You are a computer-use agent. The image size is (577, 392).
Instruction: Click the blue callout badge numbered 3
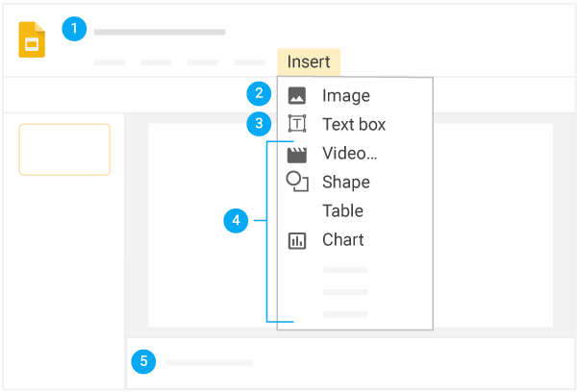coord(258,123)
